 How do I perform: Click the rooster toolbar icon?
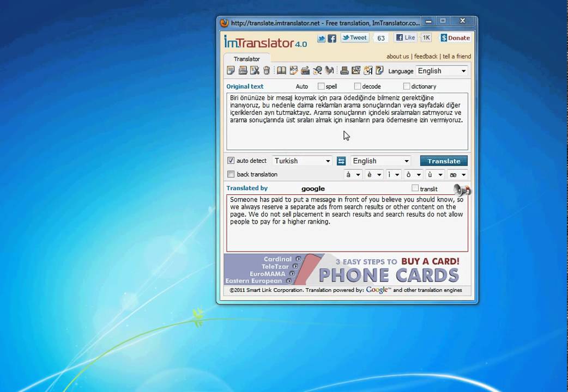[x=329, y=71]
